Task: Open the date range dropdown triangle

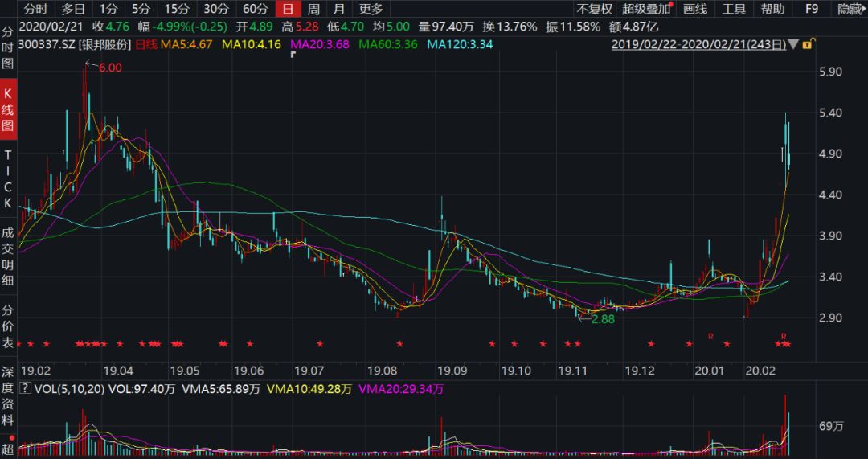Action: 794,44
